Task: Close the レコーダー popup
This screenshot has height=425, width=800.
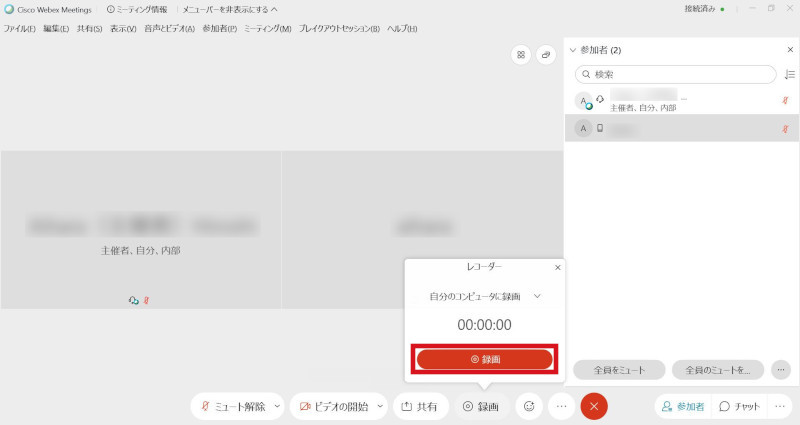Action: (557, 267)
